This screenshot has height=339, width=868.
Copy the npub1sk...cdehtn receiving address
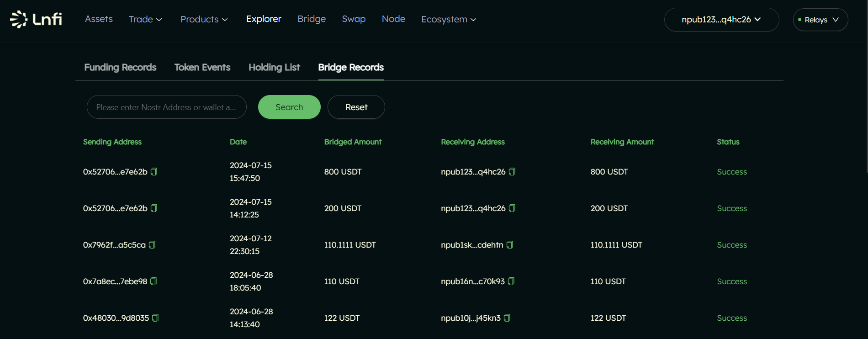coord(510,245)
